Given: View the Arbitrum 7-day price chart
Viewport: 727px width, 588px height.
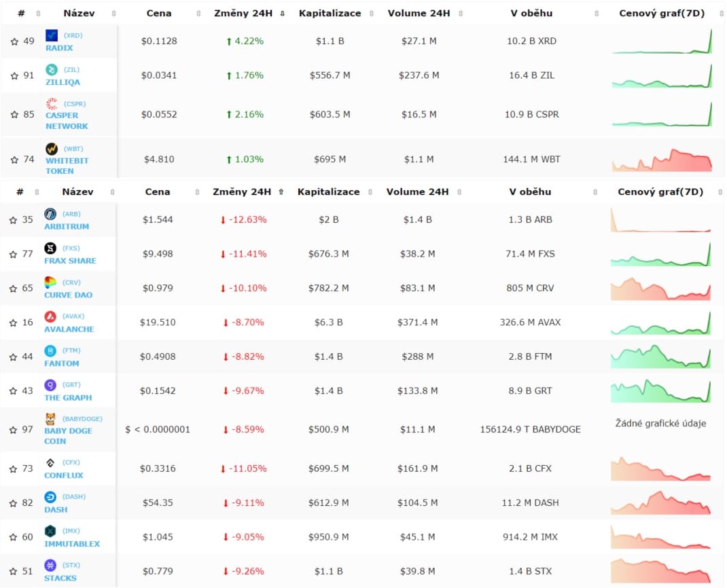Looking at the screenshot, I should click(660, 220).
